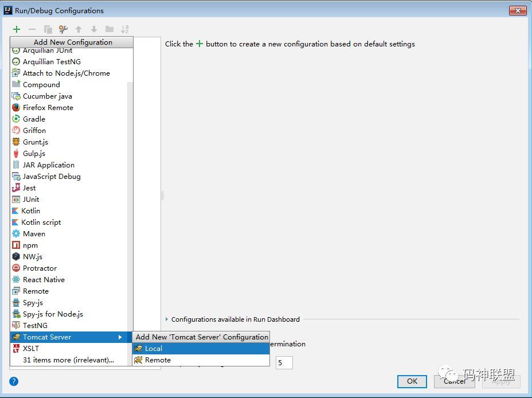Click the Copy Configuration toolbar icon
The width and height of the screenshot is (532, 398).
tap(48, 29)
